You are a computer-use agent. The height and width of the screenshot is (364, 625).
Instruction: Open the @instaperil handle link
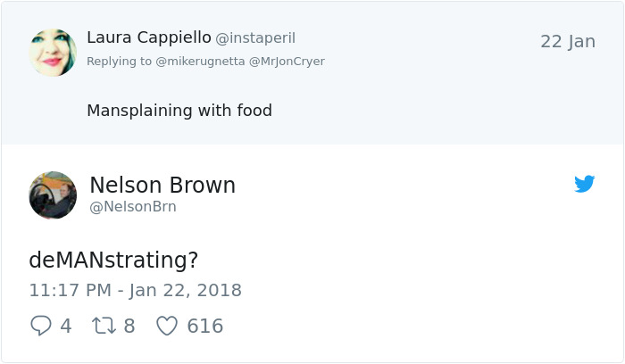pos(255,38)
